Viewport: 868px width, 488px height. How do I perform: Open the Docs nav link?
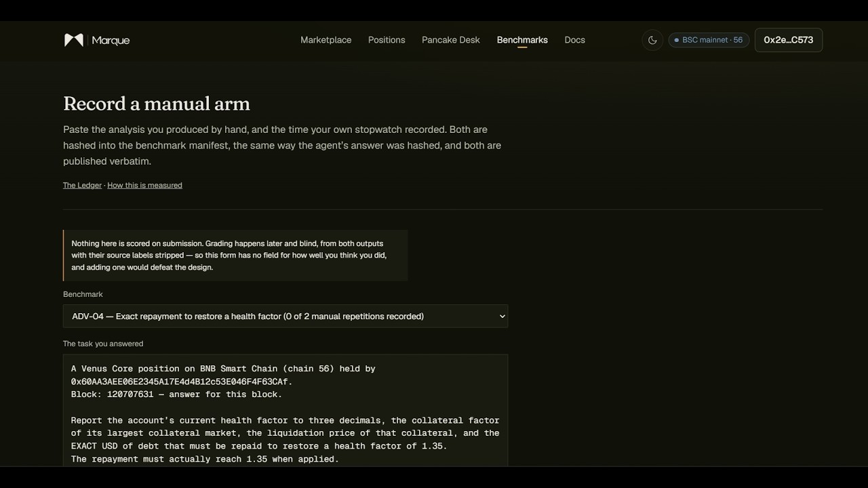[574, 40]
